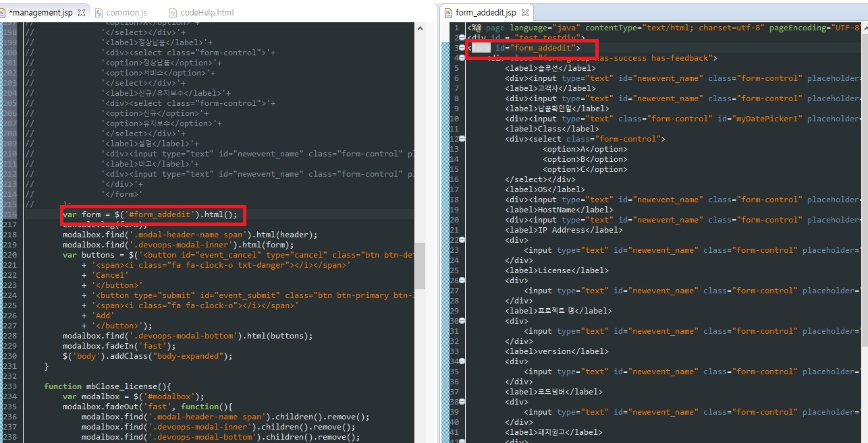The image size is (868, 443).
Task: Collapse the div fold at line 38
Action: [x=462, y=402]
